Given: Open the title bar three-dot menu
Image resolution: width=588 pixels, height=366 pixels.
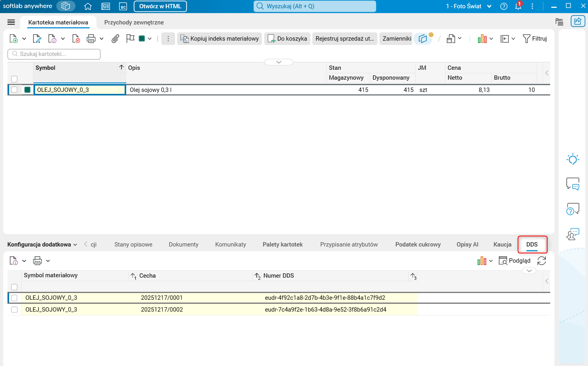Looking at the screenshot, I should pos(532,6).
